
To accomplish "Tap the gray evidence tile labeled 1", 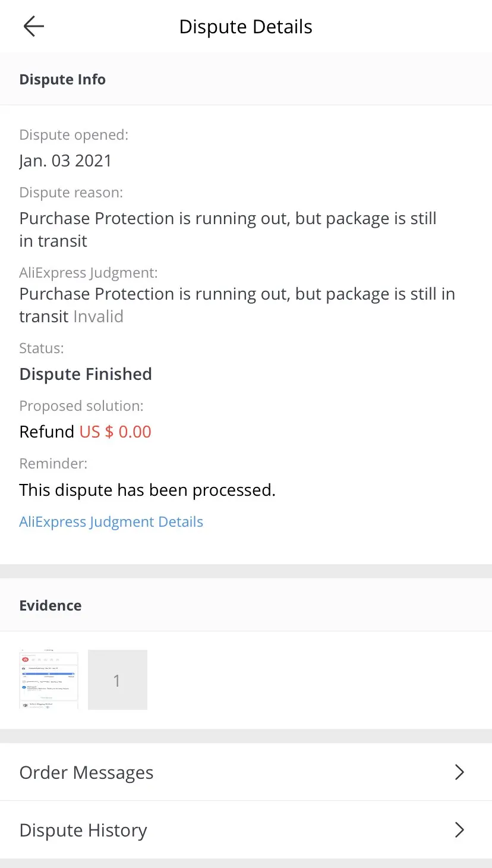I will (x=118, y=680).
